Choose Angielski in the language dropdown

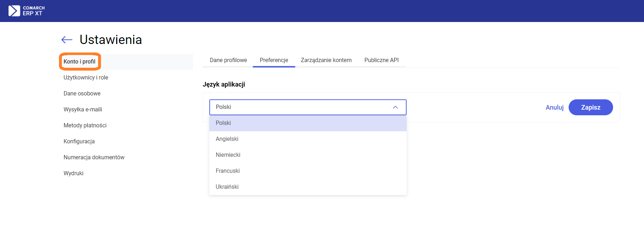tap(227, 139)
